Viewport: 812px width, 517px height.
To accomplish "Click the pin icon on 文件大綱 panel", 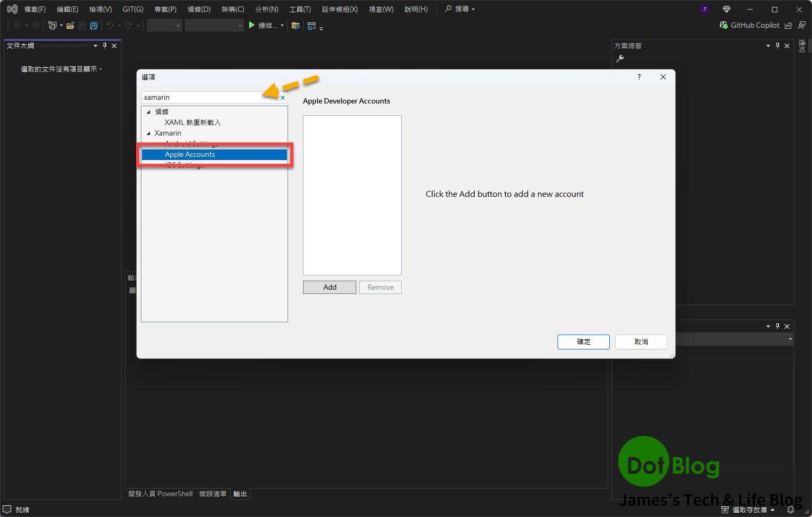I will point(105,46).
